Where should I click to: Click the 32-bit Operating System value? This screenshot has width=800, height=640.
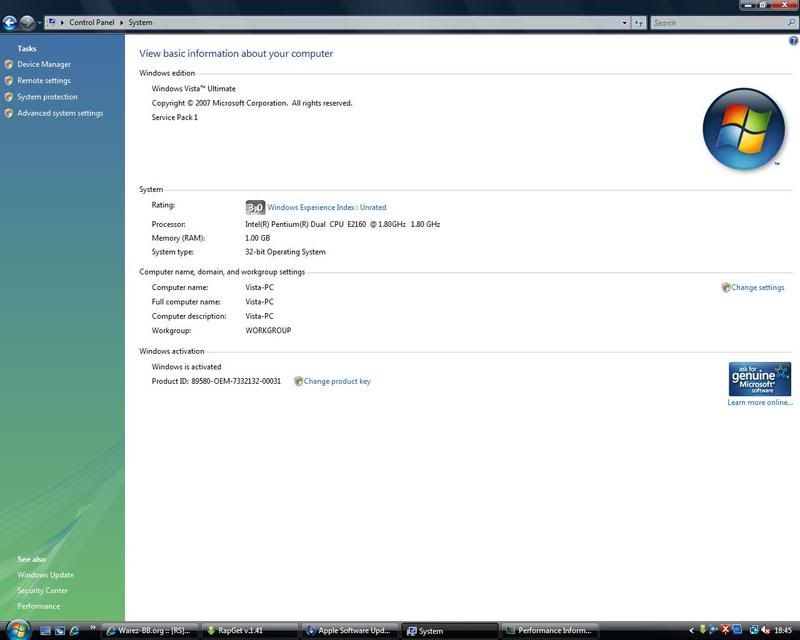285,252
